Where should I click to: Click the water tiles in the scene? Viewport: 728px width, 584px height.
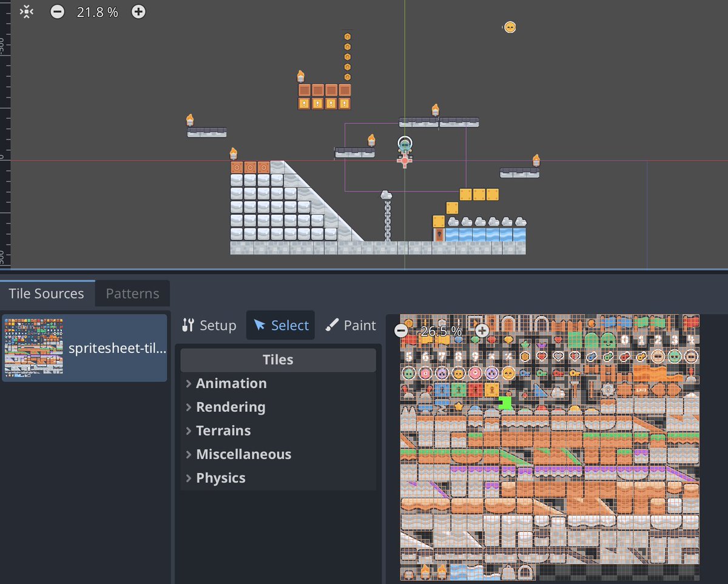[485, 235]
